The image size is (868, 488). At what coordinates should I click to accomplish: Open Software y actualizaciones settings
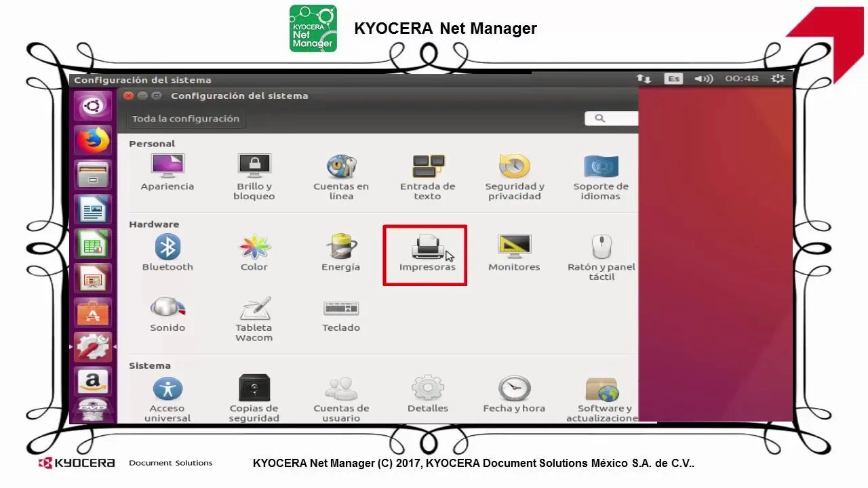click(x=603, y=399)
